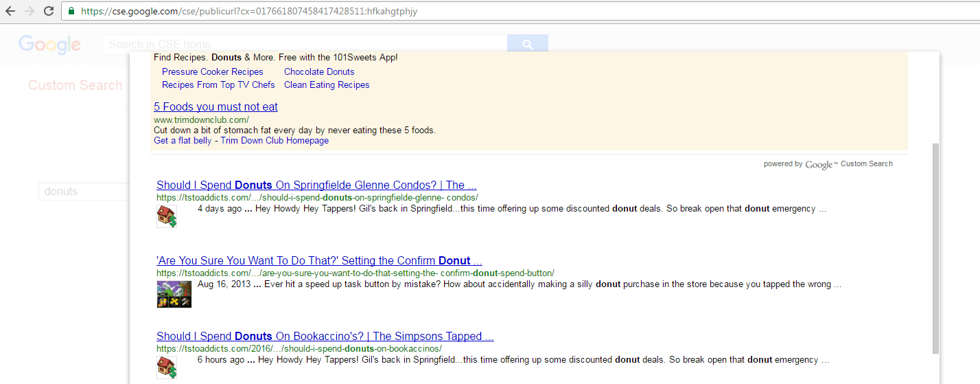Open the Get a flat belly link
980x384 pixels.
tap(183, 140)
